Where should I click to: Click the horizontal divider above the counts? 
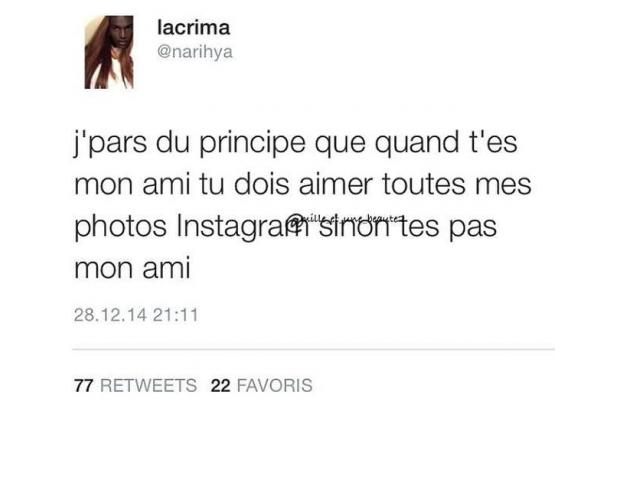(314, 349)
